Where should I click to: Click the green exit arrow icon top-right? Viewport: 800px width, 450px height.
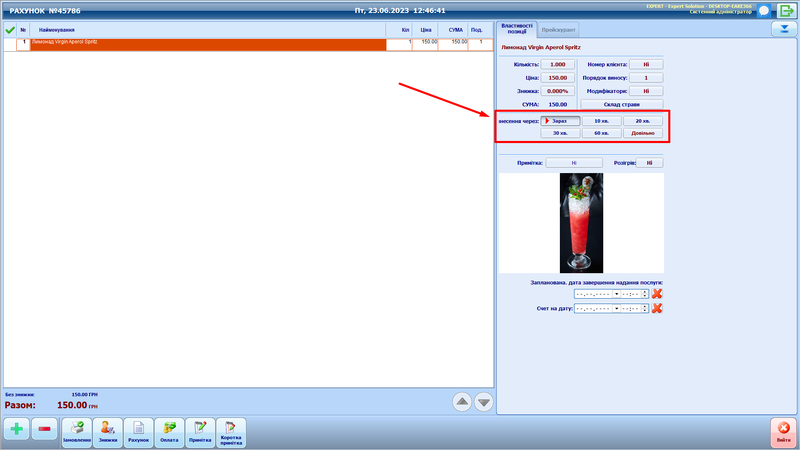coord(786,10)
